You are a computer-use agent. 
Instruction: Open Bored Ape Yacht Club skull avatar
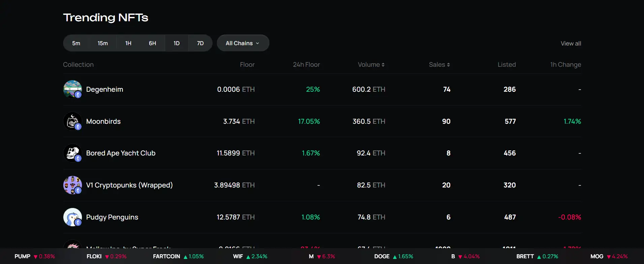[x=72, y=153]
